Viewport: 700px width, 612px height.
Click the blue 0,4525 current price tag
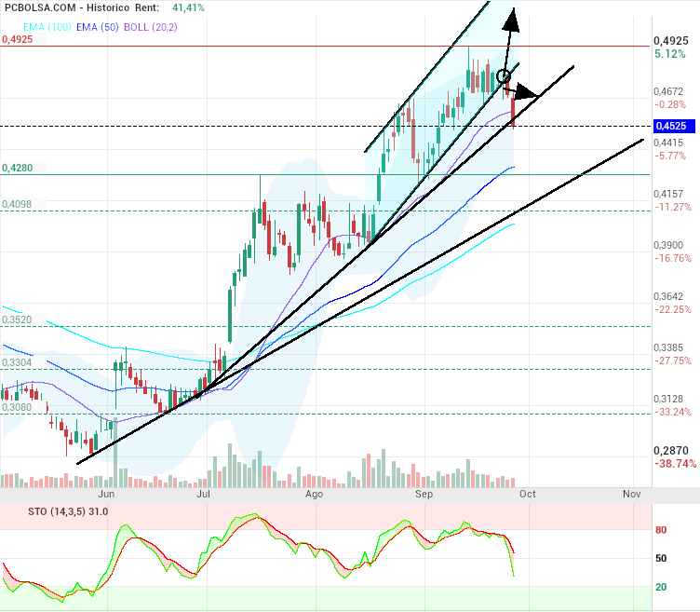[674, 126]
